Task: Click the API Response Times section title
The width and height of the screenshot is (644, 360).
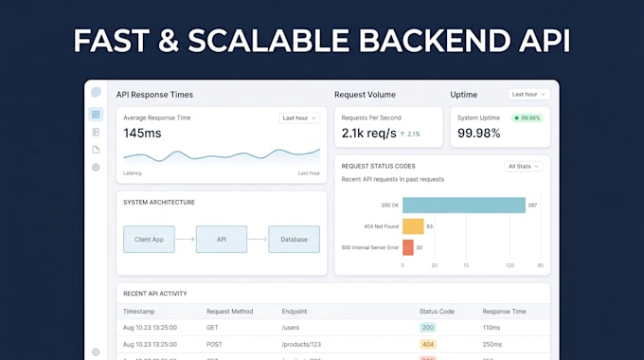Action: (154, 95)
